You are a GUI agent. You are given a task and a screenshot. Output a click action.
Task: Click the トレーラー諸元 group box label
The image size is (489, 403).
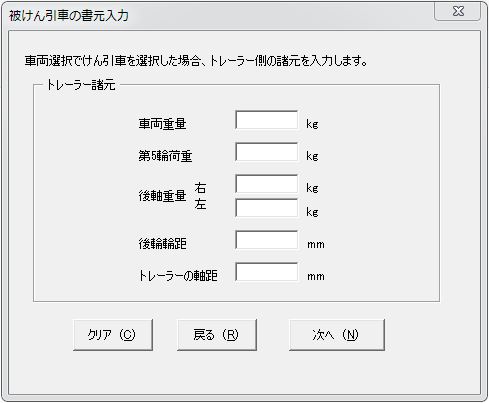pyautogui.click(x=81, y=85)
